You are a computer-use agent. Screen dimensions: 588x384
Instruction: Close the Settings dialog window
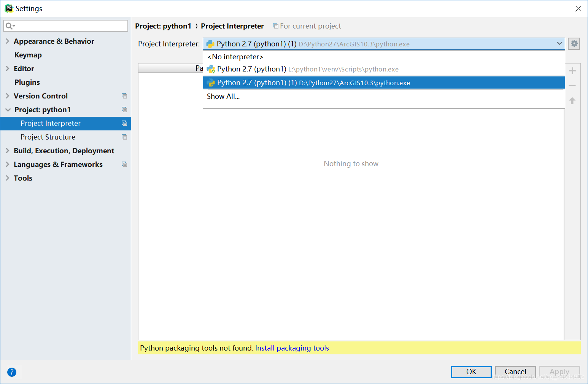[578, 8]
